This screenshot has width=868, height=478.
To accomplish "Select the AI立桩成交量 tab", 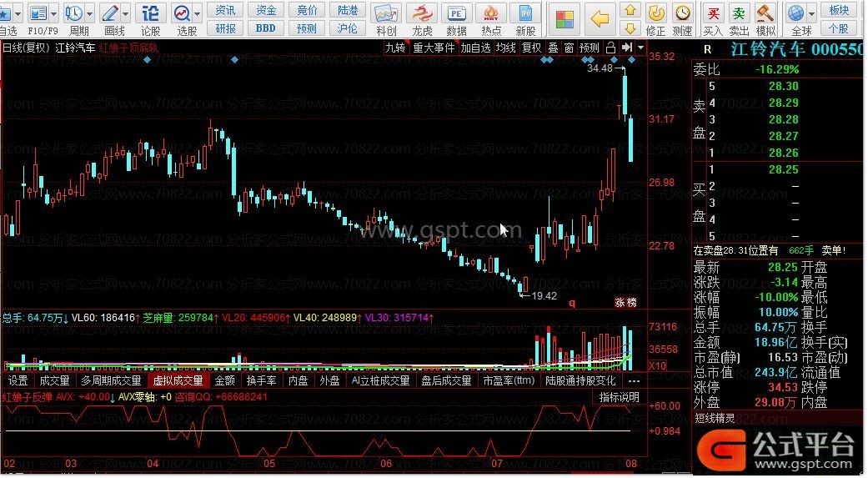I will point(380,380).
